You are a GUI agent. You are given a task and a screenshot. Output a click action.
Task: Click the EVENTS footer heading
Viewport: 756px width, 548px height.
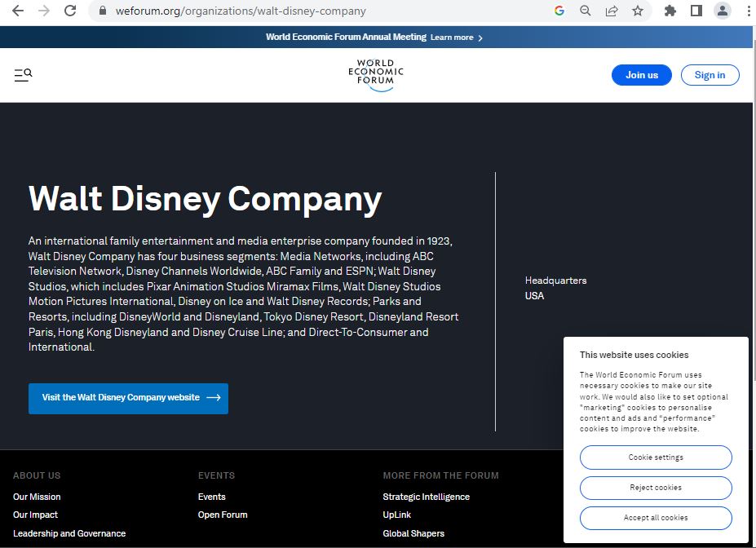pyautogui.click(x=216, y=475)
